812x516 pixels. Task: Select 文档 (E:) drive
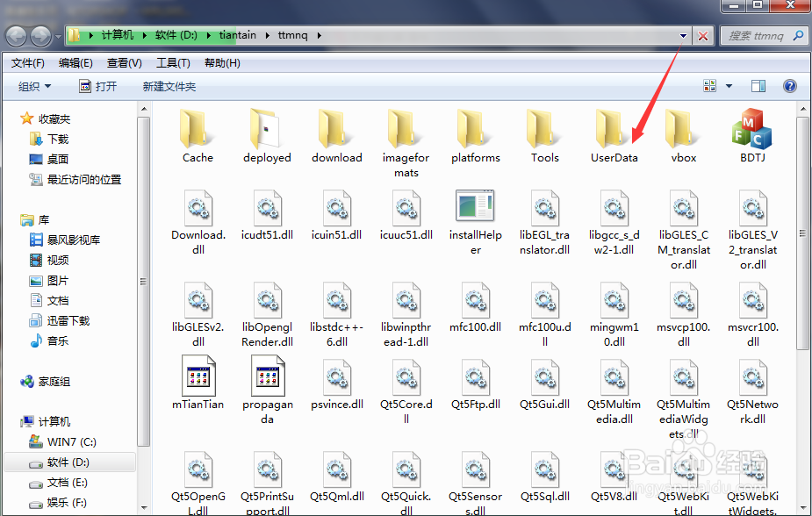point(58,483)
